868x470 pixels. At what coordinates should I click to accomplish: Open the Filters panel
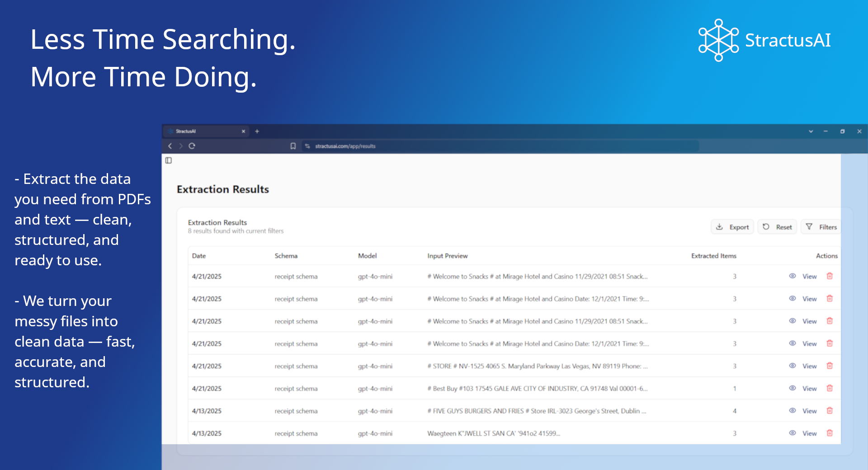821,227
